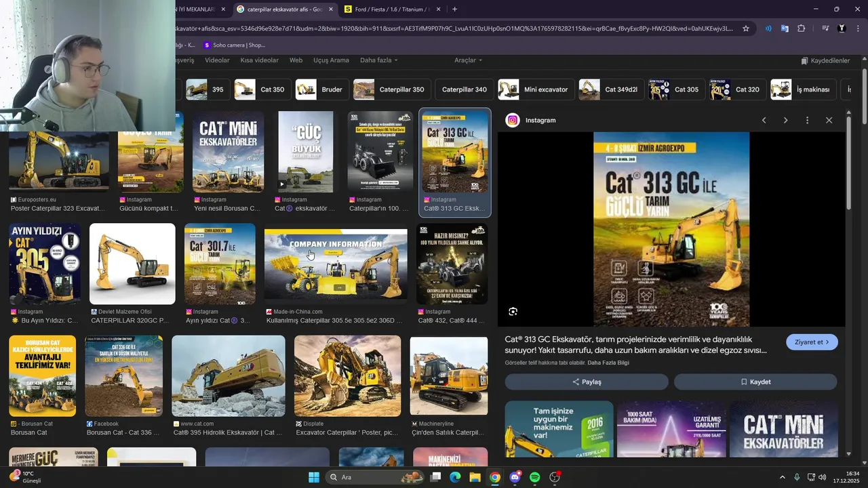Open the Soho camera bookmark
This screenshot has height=488, width=868.
pos(233,45)
